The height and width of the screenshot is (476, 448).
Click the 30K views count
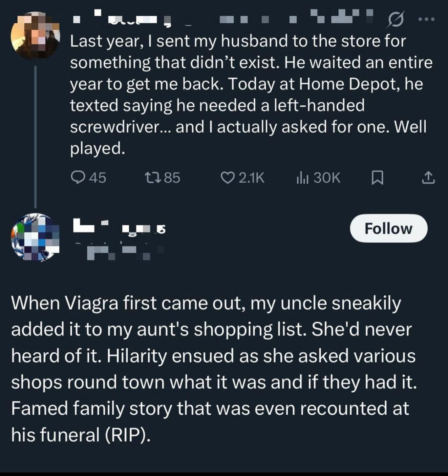327,178
